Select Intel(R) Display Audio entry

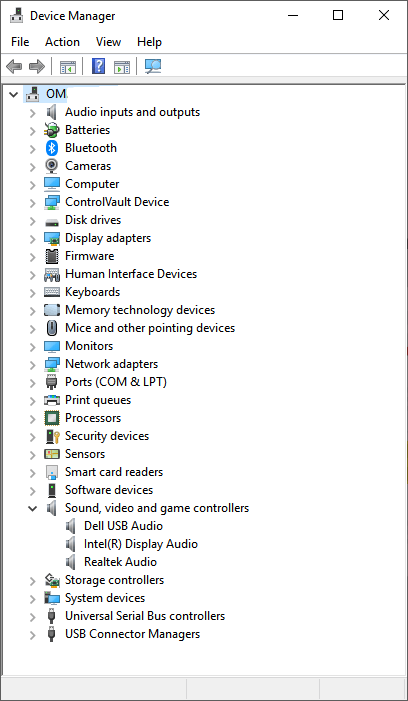point(141,544)
